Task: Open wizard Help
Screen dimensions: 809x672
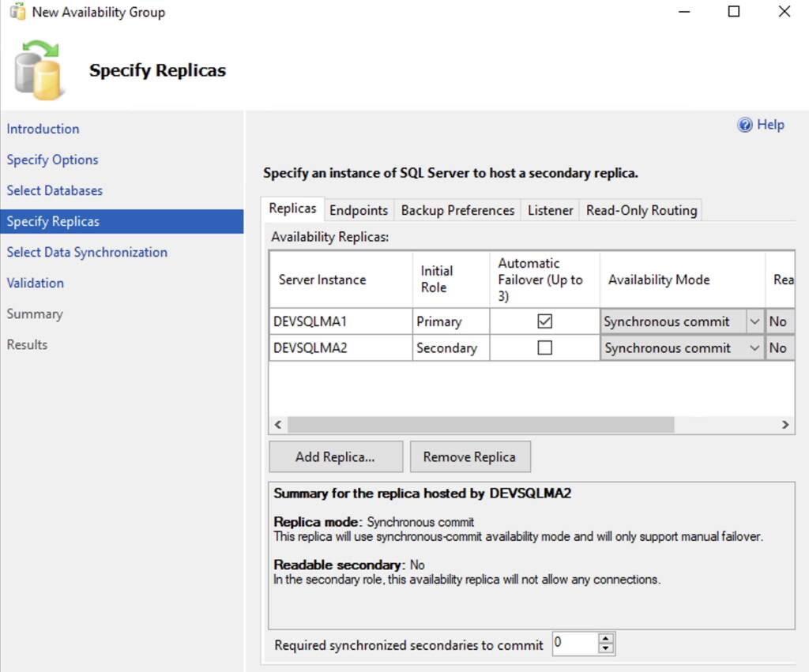Action: coord(768,125)
